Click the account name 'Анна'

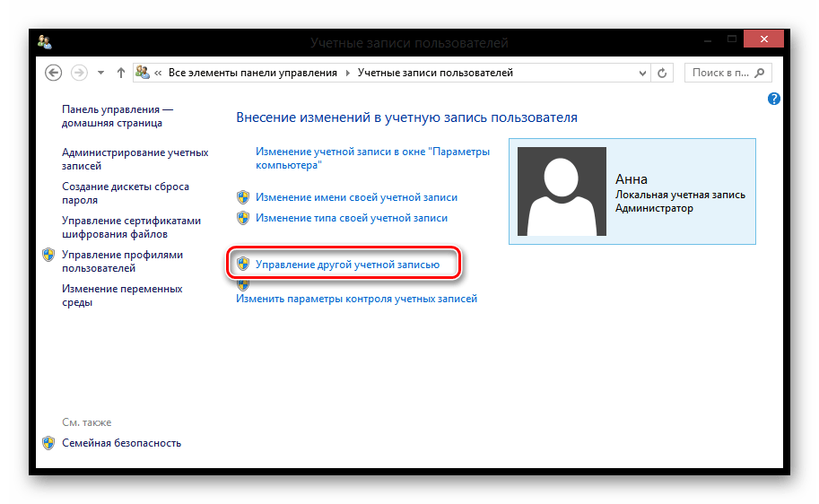631,179
